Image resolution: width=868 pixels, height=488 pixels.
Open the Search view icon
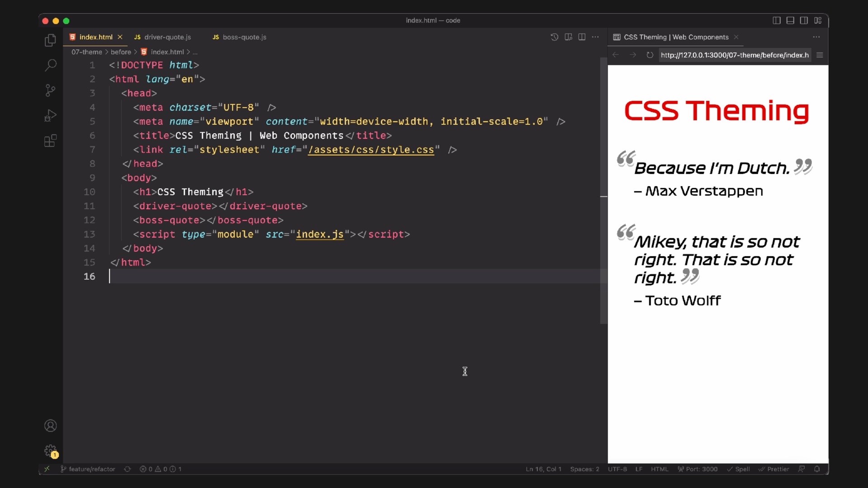pos(50,65)
